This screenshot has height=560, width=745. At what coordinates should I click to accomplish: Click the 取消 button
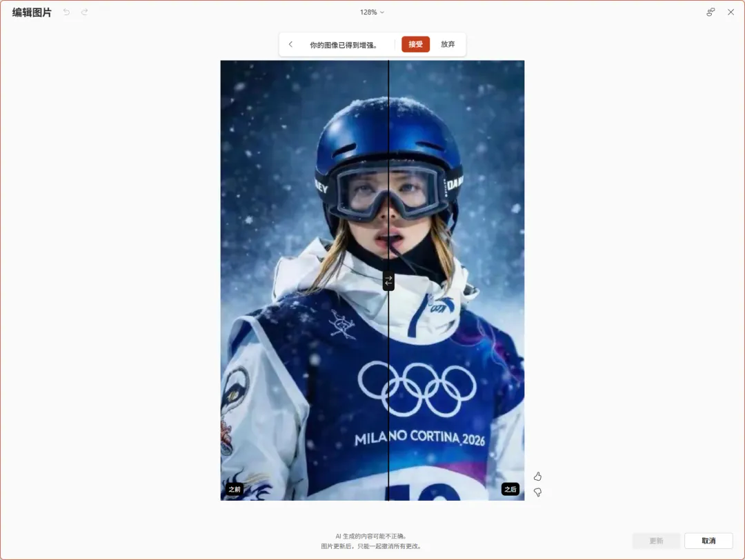point(708,541)
